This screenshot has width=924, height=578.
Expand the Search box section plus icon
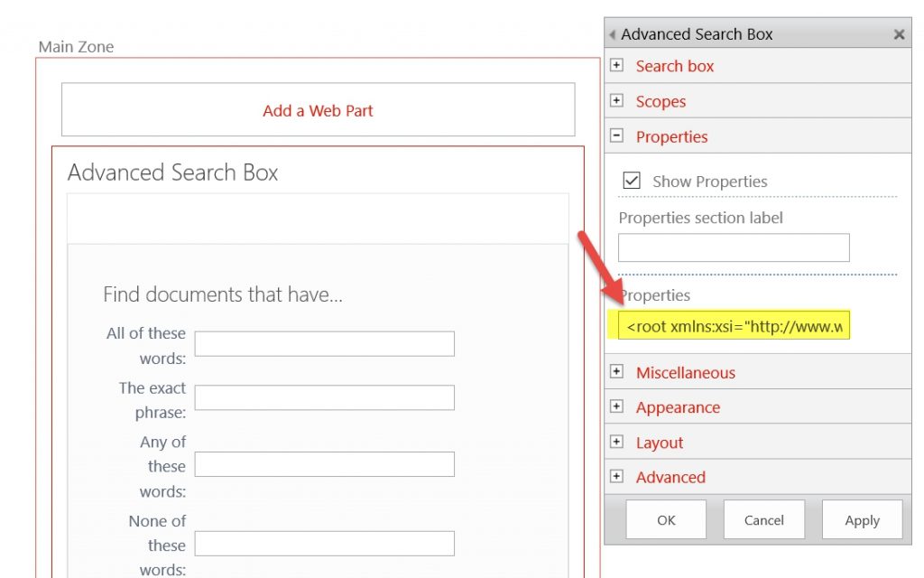[616, 65]
